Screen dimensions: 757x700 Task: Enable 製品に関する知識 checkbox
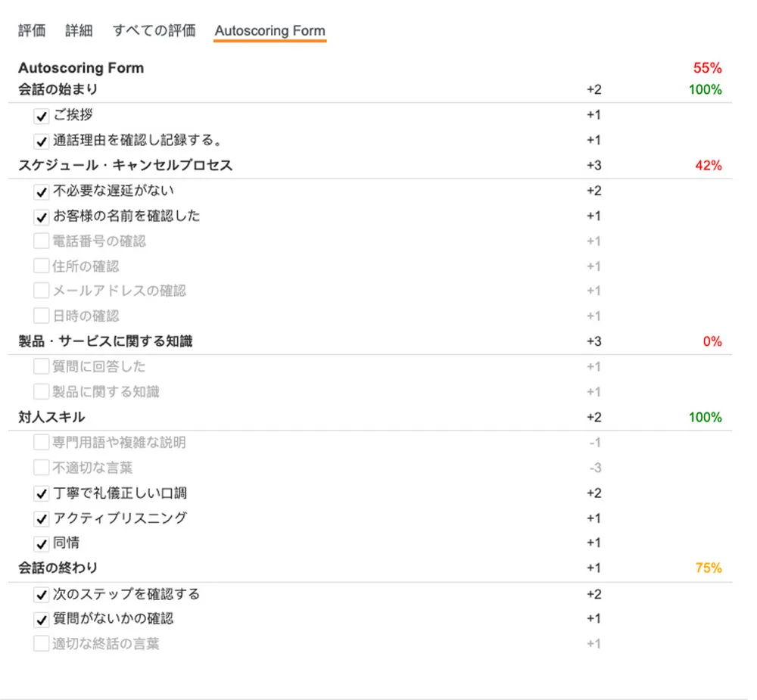tap(42, 392)
